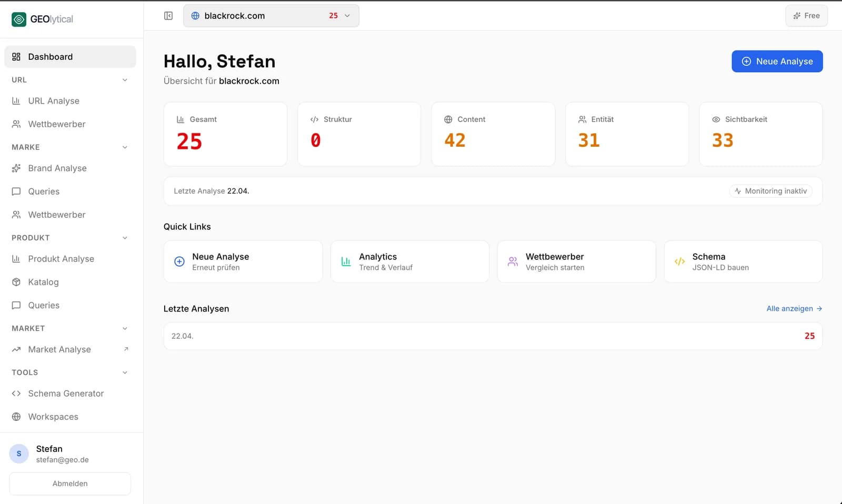Click the sparkle icon in Free badge
Screen dimensions: 842x504
coord(797,16)
